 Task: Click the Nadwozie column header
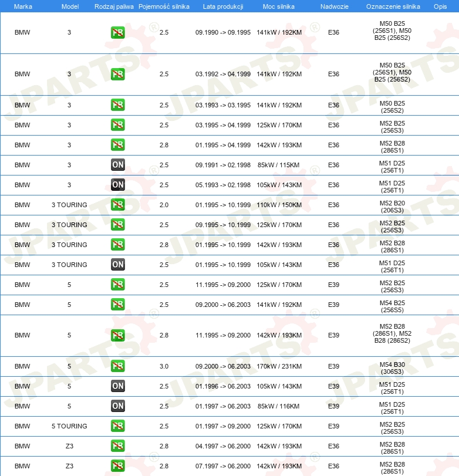point(334,6)
